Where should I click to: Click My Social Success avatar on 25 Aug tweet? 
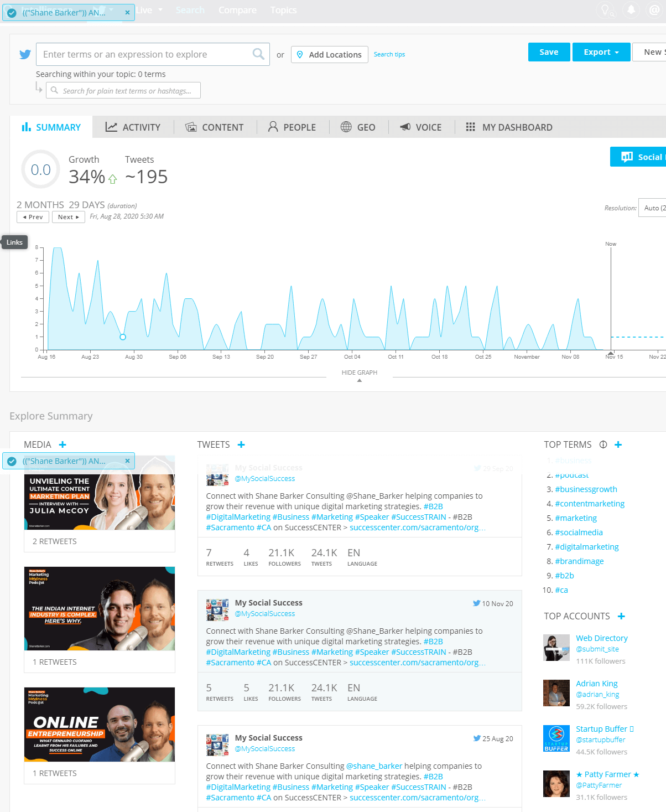pos(217,744)
